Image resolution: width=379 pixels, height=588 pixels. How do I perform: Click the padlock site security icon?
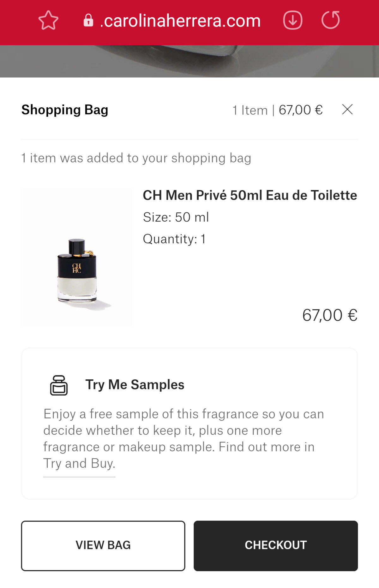(88, 21)
